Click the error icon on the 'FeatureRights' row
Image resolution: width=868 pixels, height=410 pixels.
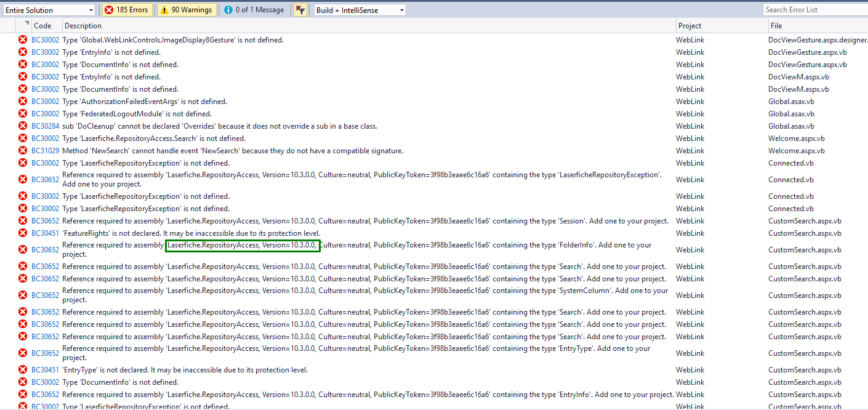click(23, 233)
